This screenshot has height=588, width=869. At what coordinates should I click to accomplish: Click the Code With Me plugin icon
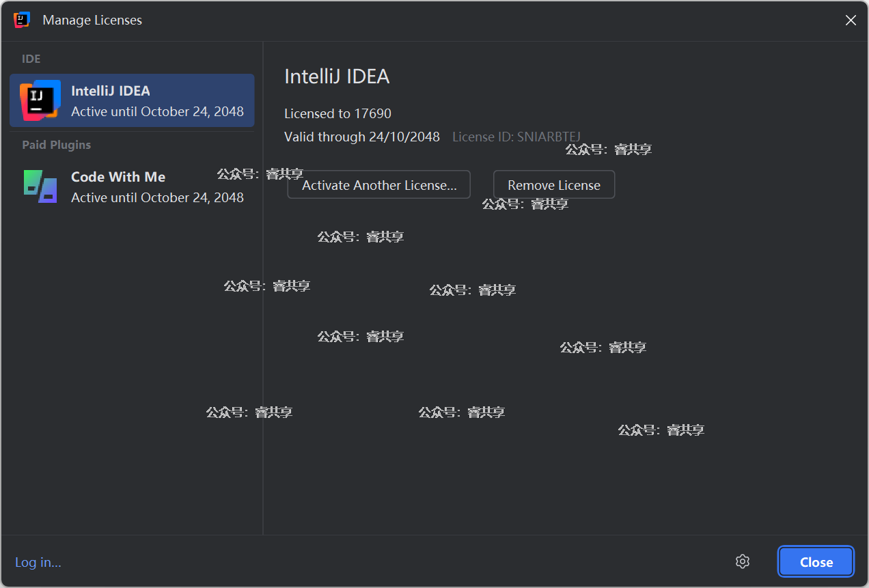click(40, 186)
